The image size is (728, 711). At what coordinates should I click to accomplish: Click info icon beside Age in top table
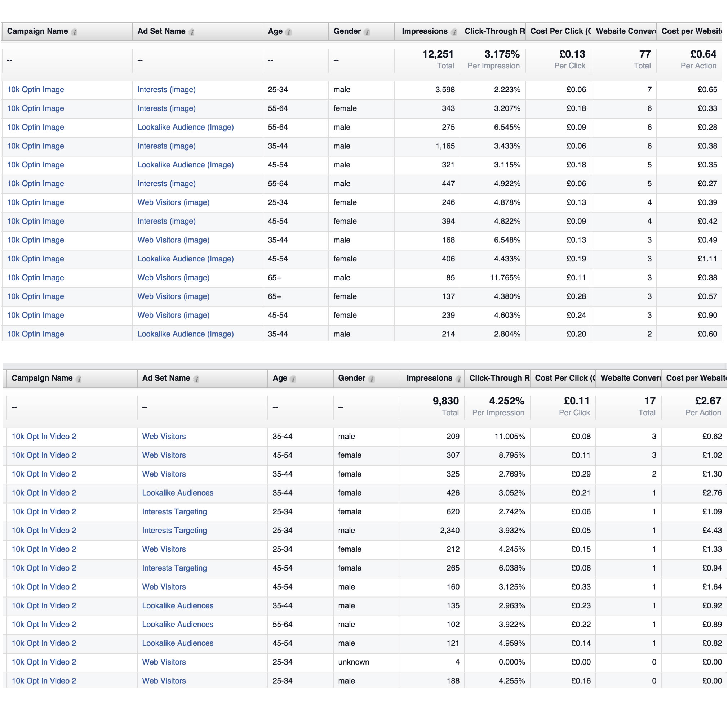coord(288,32)
